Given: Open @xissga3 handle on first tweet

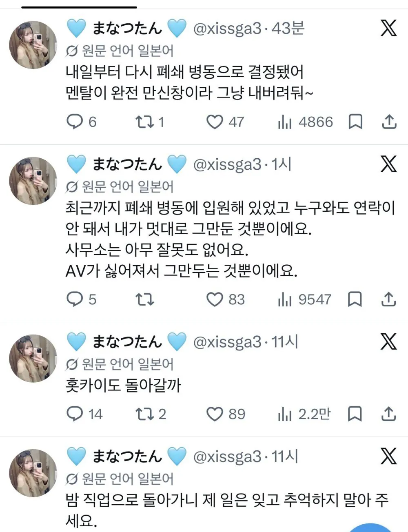Looking at the screenshot, I should tap(227, 29).
